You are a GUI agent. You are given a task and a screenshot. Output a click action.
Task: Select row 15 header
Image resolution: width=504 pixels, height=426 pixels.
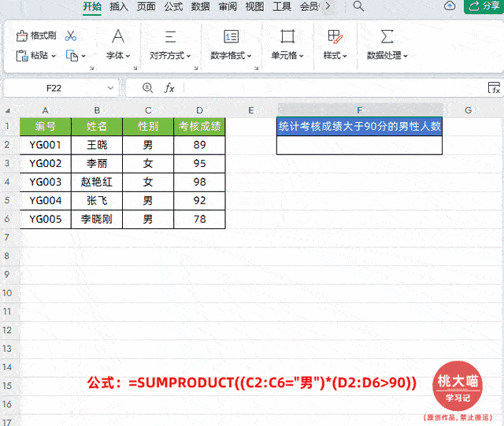(x=7, y=386)
